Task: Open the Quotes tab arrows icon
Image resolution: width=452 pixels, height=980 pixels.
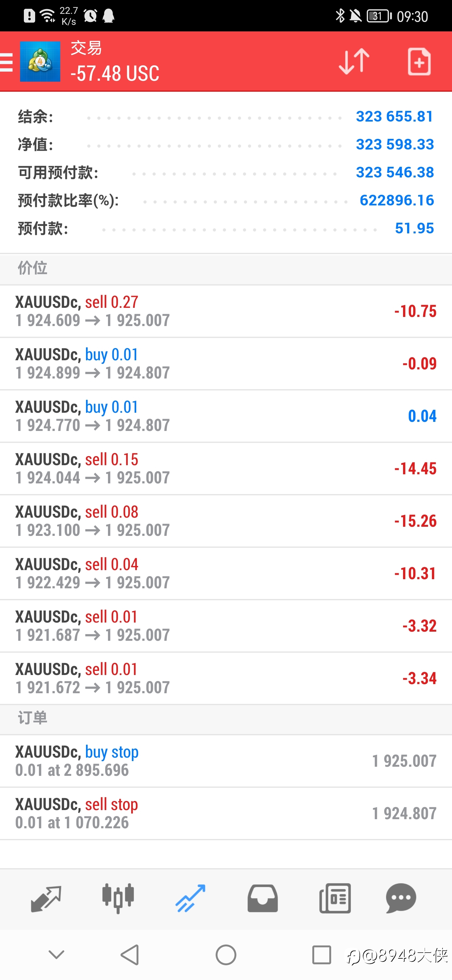Action: coord(46,899)
